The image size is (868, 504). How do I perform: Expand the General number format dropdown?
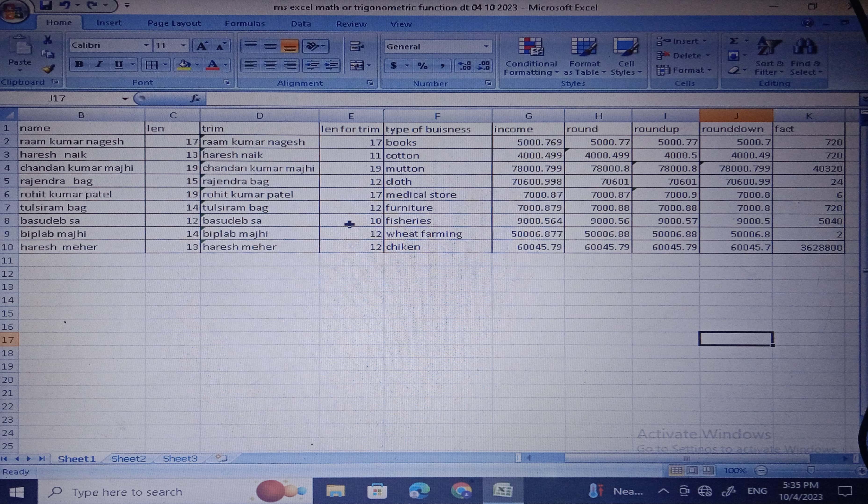486,47
